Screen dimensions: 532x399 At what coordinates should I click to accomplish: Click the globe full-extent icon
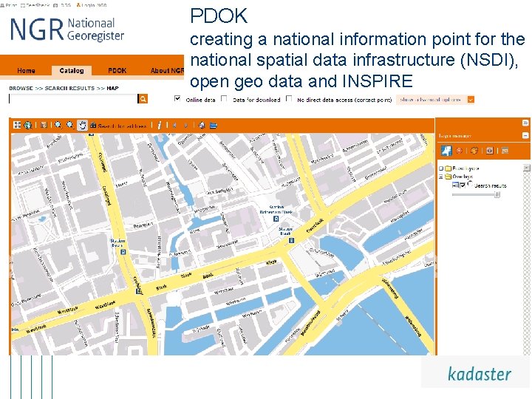tap(28, 125)
